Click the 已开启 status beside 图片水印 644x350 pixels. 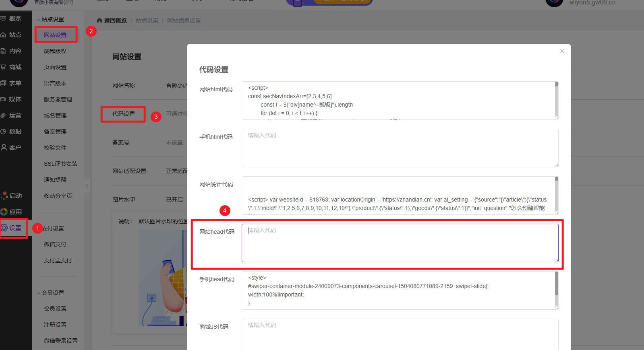174,200
